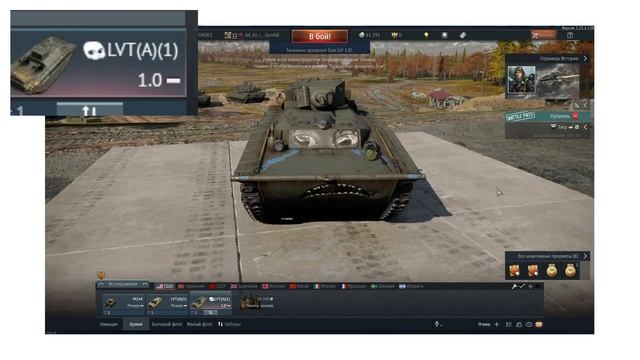
Task: Switch to the Италия nation tab
Action: pyautogui.click(x=324, y=287)
